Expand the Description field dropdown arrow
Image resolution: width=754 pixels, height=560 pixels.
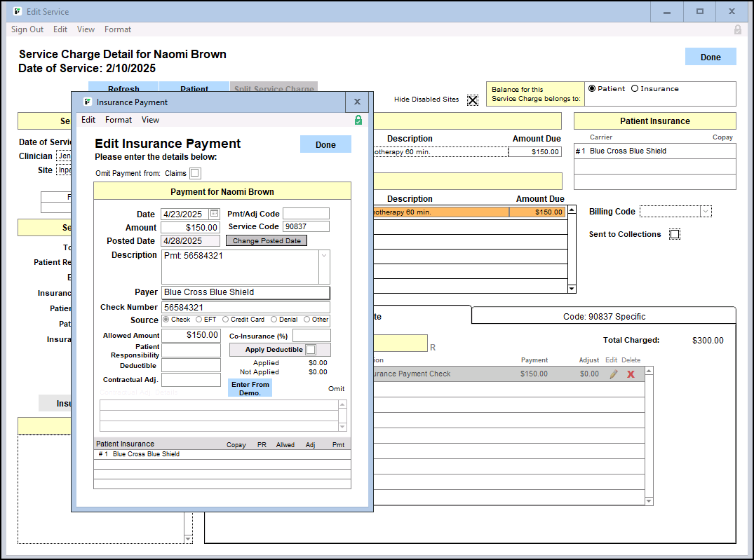point(323,257)
